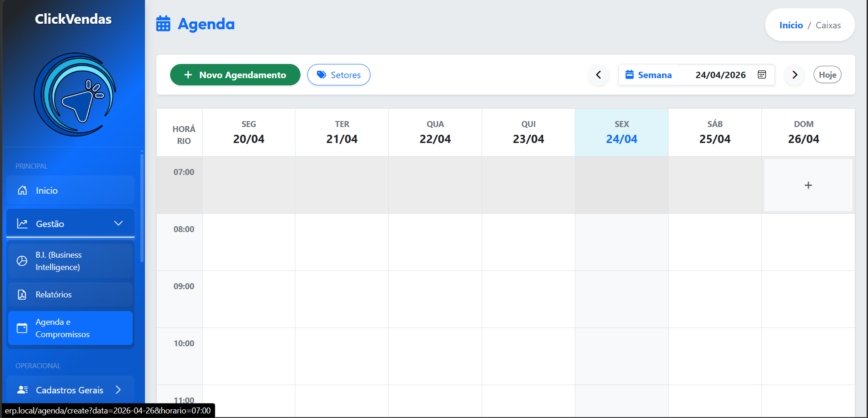The width and height of the screenshot is (868, 418).
Task: Click the Caixas breadcrumb text
Action: click(x=828, y=25)
